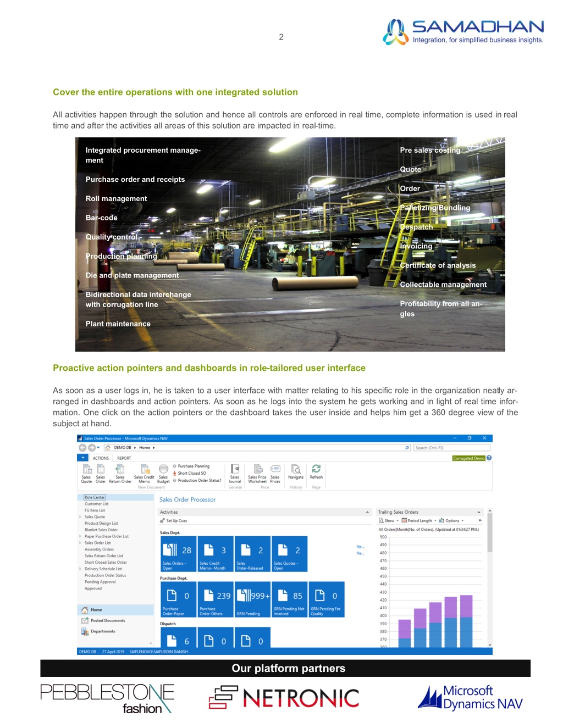Click the Navigate icon in History group
563x728 pixels.
[296, 469]
